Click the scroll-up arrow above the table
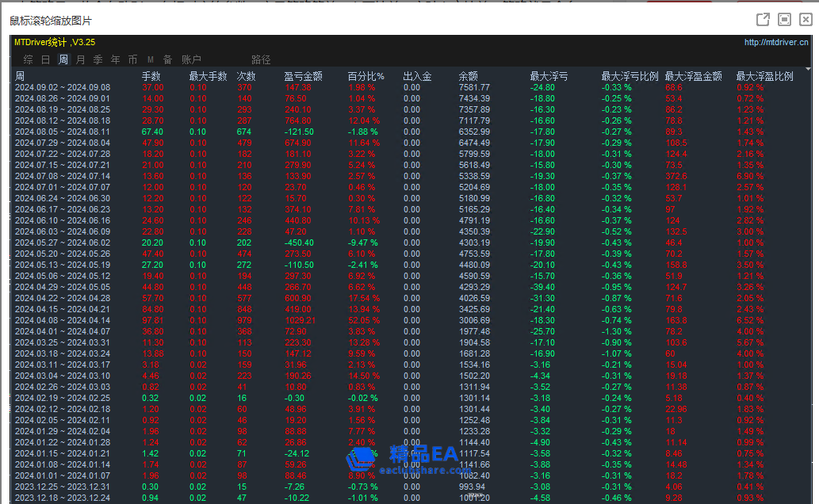 point(808,70)
